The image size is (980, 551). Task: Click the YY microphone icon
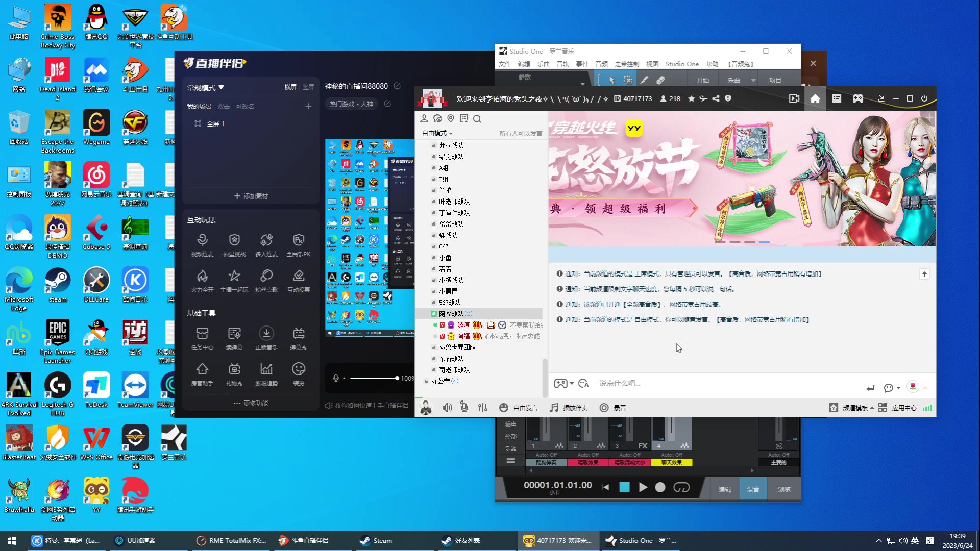(464, 407)
